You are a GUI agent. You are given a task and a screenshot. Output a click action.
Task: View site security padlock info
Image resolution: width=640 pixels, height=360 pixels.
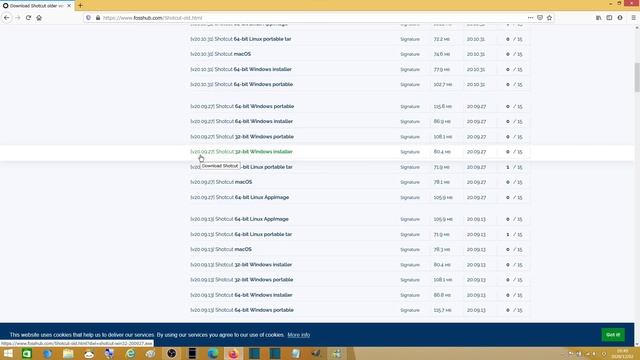coord(98,18)
